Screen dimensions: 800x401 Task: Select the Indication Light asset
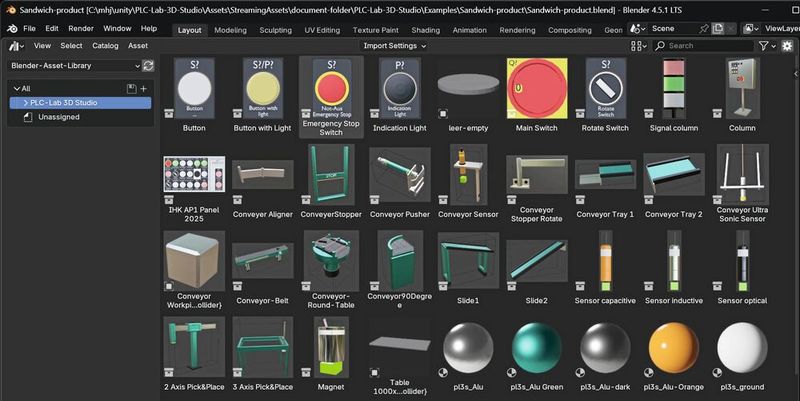(399, 95)
